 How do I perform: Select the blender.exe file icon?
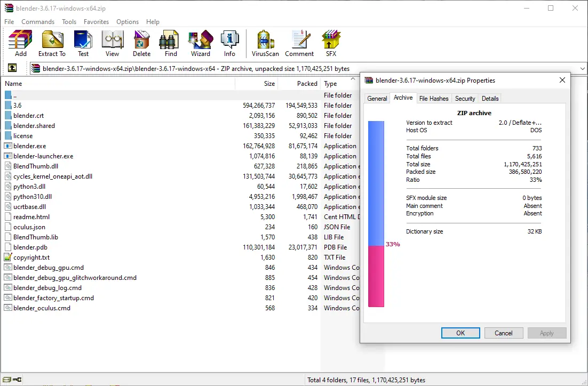(8, 146)
